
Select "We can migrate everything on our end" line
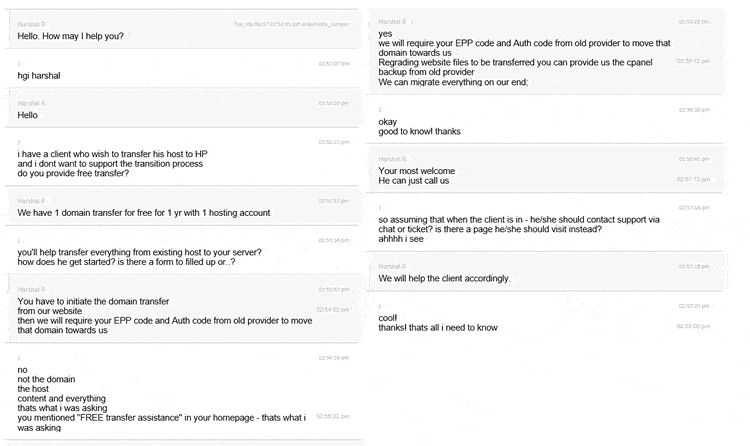(x=453, y=82)
